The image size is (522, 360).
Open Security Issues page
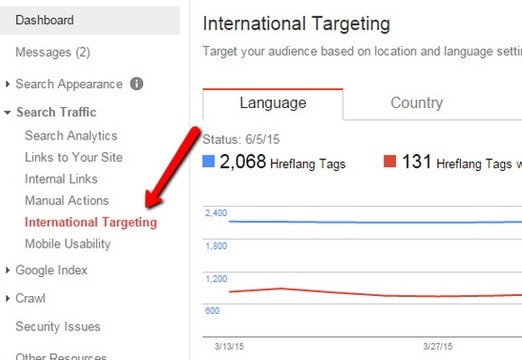click(58, 326)
